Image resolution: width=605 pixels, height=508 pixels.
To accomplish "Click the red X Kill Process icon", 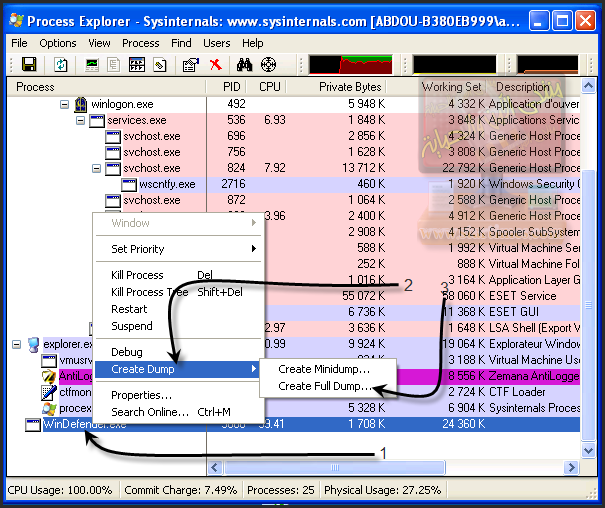I will pyautogui.click(x=215, y=64).
